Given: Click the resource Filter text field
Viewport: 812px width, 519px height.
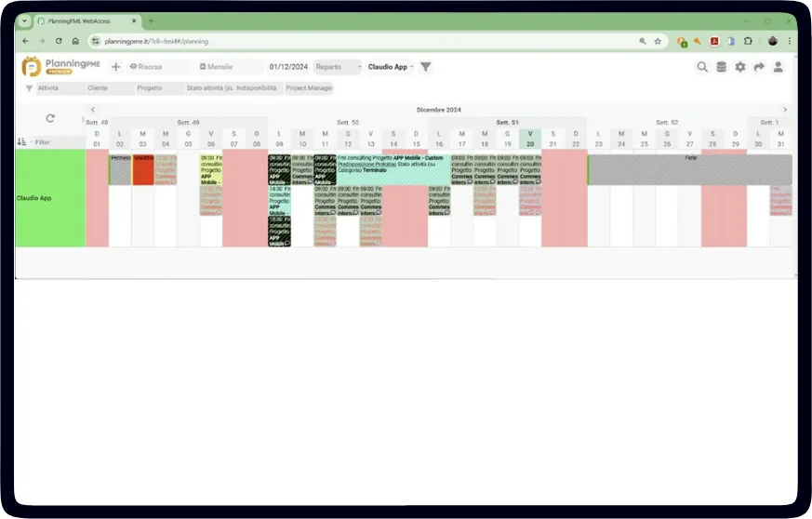Looking at the screenshot, I should click(59, 142).
